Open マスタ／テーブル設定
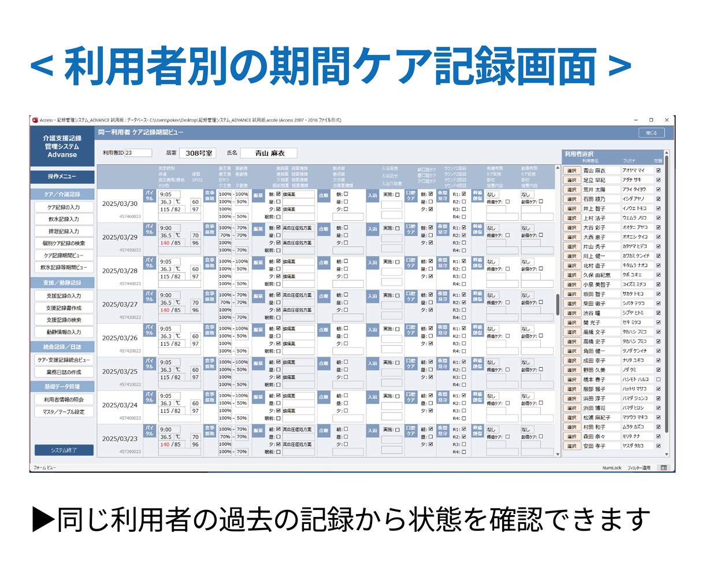 point(64,412)
